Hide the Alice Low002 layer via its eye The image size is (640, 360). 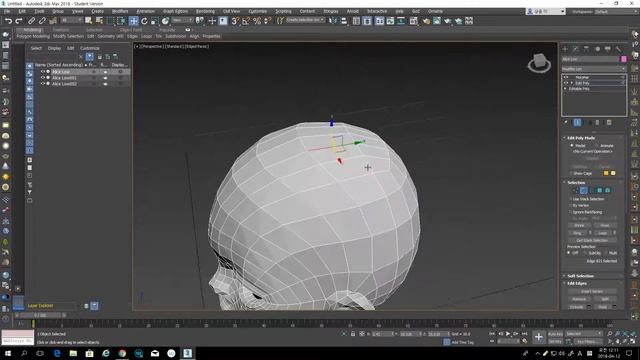click(x=42, y=84)
